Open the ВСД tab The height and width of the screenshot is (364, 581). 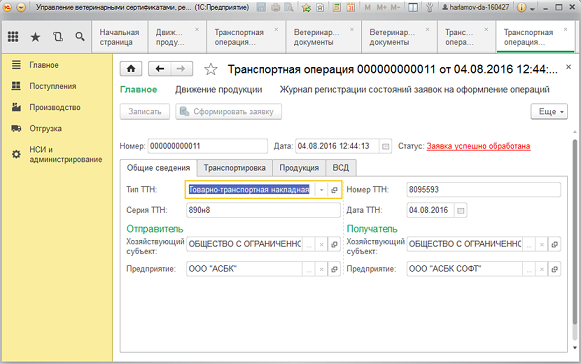341,168
